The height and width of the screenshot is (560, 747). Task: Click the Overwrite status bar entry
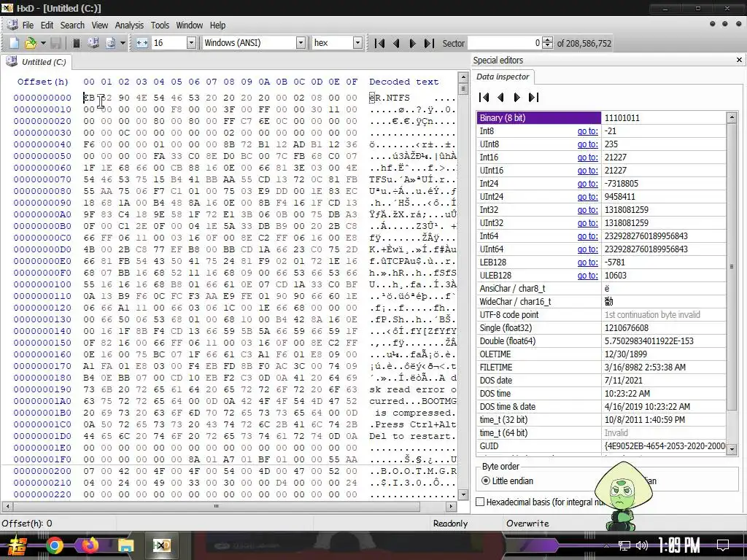pyautogui.click(x=527, y=524)
